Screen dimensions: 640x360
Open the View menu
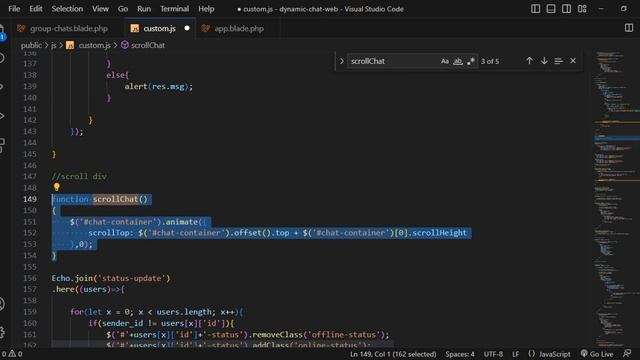[100, 9]
